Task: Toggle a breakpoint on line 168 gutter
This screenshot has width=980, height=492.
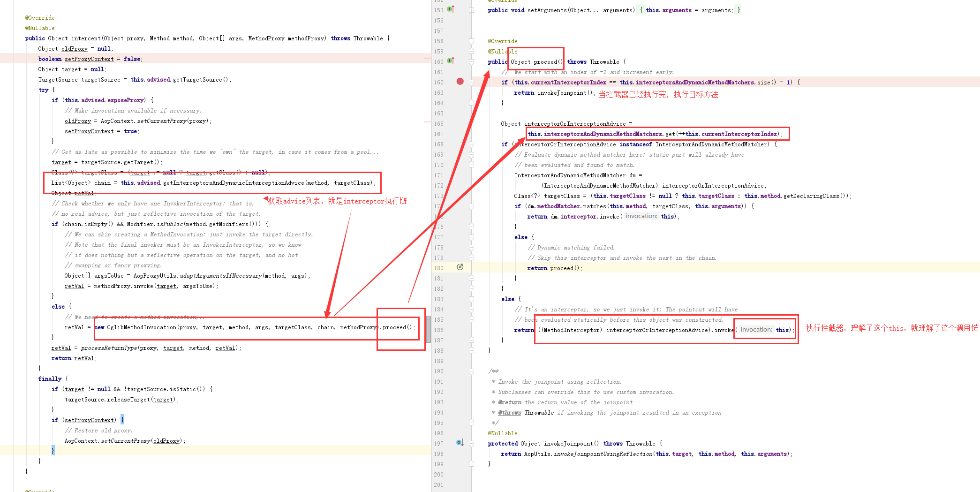Action: point(460,144)
